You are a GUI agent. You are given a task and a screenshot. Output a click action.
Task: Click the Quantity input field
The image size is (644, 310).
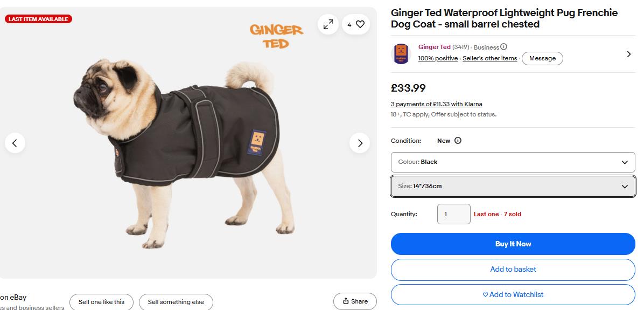click(453, 214)
